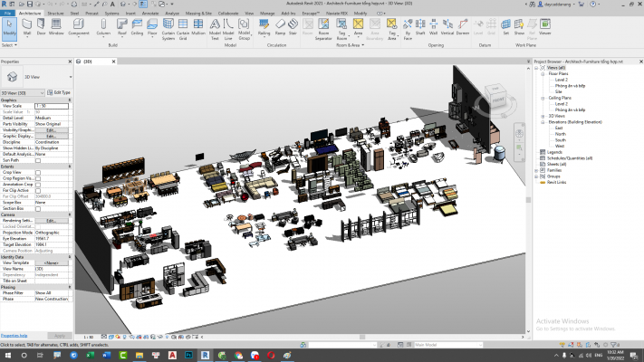Viewport: 644px width, 362px height.
Task: Switch to the Annotate ribbon tab
Action: (x=149, y=14)
